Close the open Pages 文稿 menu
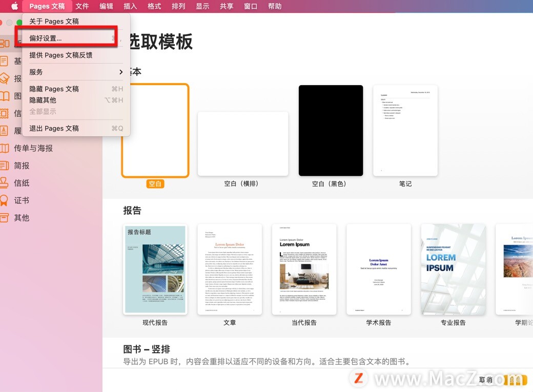The image size is (533, 392). (47, 6)
